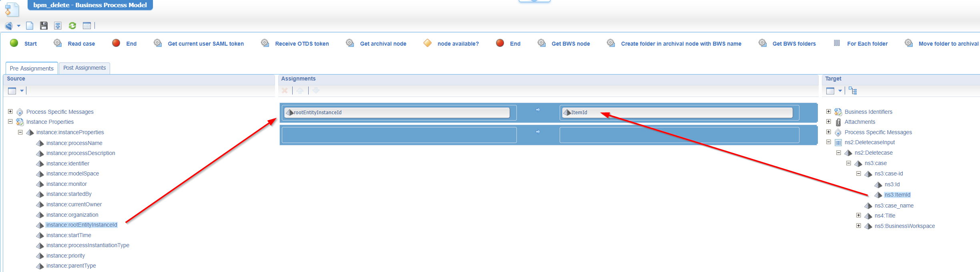Click the Start label in process flow
980x272 pixels.
[x=30, y=44]
